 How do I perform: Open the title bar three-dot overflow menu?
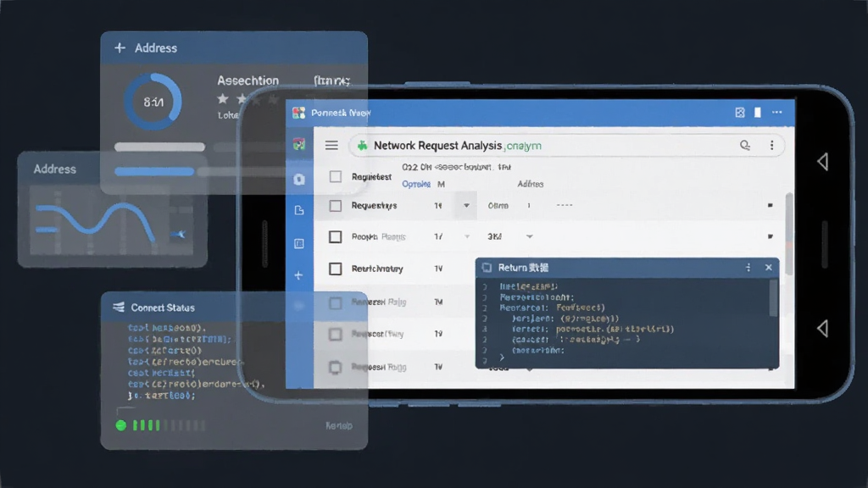coord(777,113)
